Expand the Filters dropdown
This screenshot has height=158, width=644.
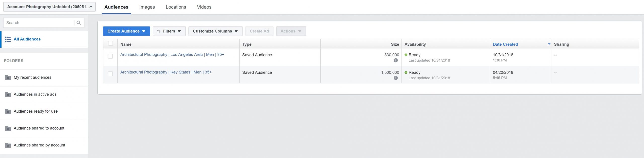(169, 31)
